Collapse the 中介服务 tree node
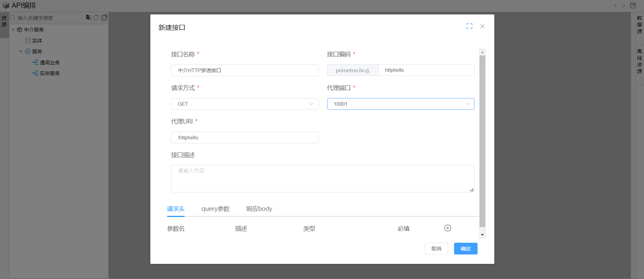The height and width of the screenshot is (279, 644). click(13, 30)
